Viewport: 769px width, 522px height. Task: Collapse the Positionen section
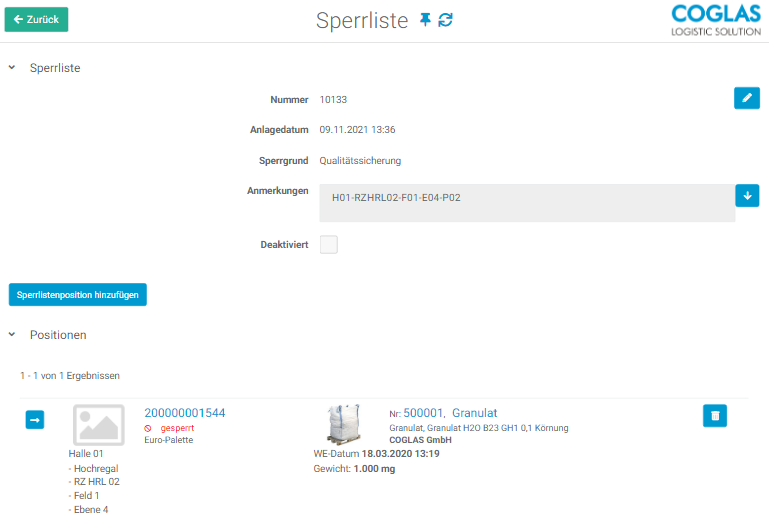pyautogui.click(x=12, y=335)
